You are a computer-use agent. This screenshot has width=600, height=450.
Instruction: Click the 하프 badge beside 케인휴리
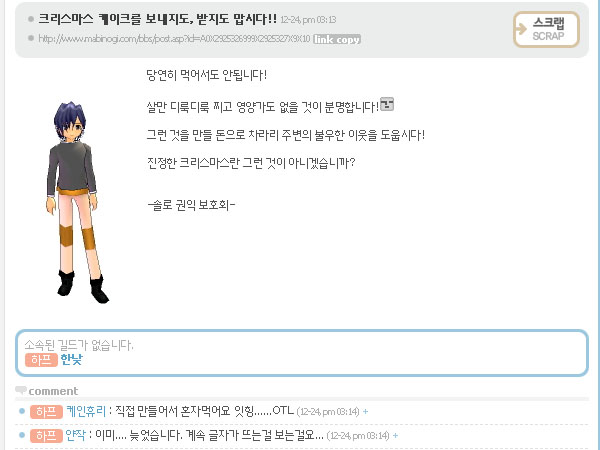point(46,411)
